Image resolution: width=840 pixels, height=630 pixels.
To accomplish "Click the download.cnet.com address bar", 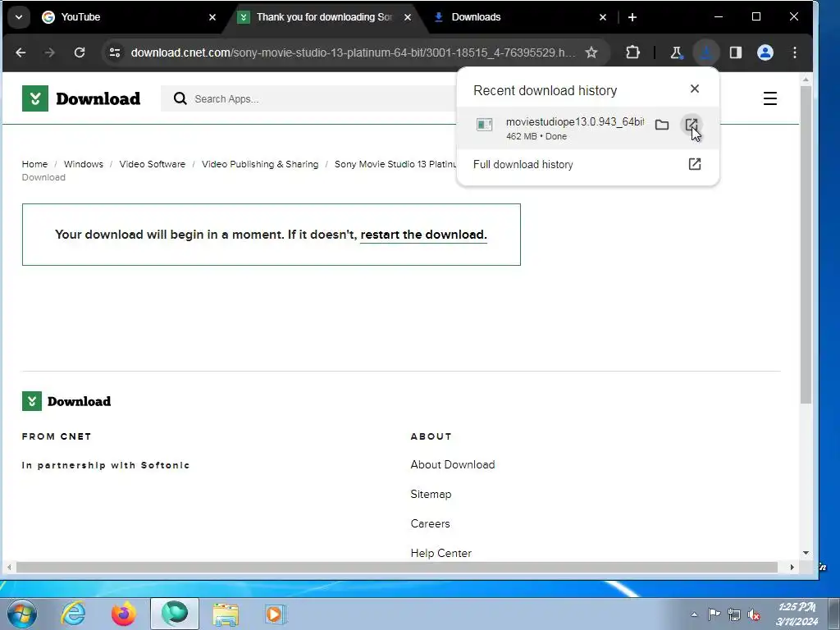I will tap(354, 52).
